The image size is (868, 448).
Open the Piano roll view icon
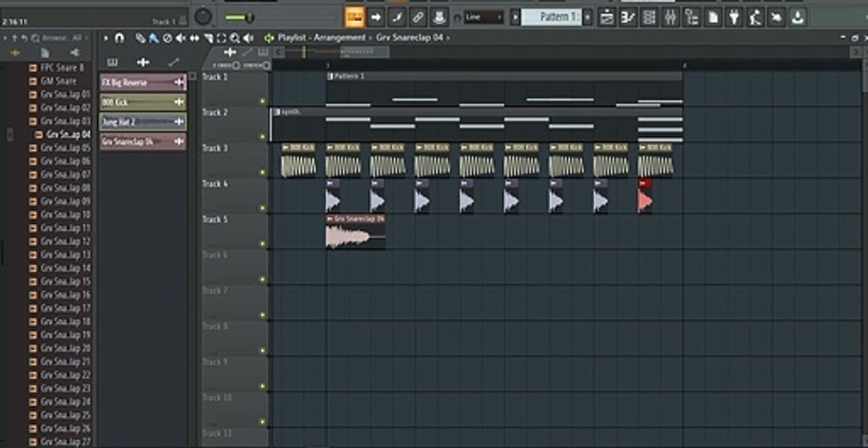point(628,17)
